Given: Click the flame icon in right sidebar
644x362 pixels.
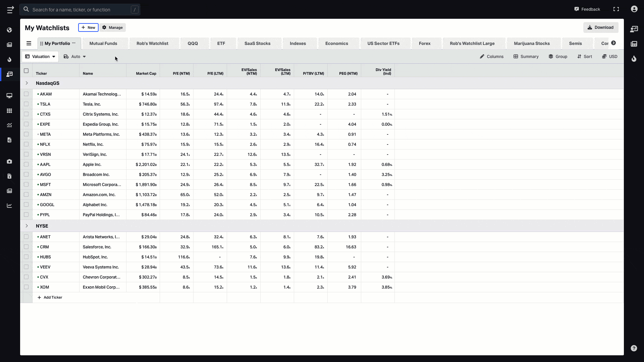Looking at the screenshot, I should click(x=634, y=59).
